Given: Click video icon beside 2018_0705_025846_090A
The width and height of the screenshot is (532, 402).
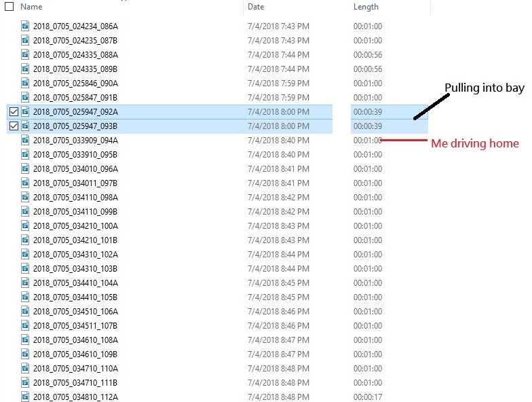Looking at the screenshot, I should pyautogui.click(x=26, y=84).
